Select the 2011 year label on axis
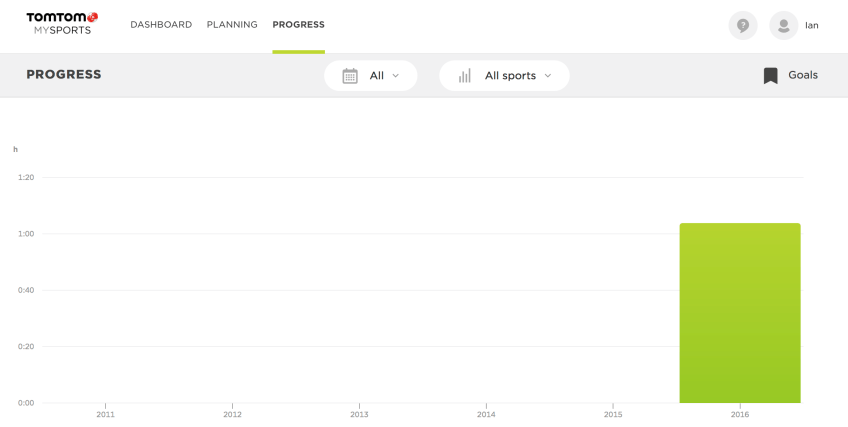 tap(105, 414)
